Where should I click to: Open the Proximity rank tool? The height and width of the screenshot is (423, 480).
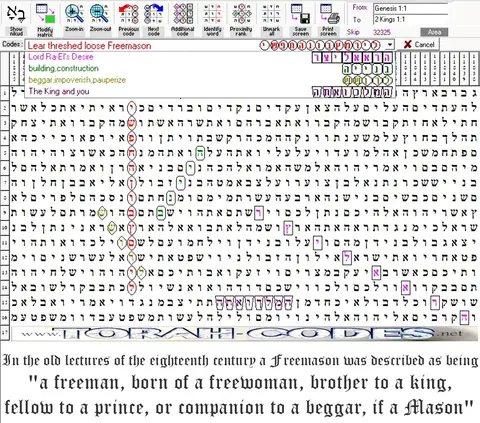coord(241,19)
